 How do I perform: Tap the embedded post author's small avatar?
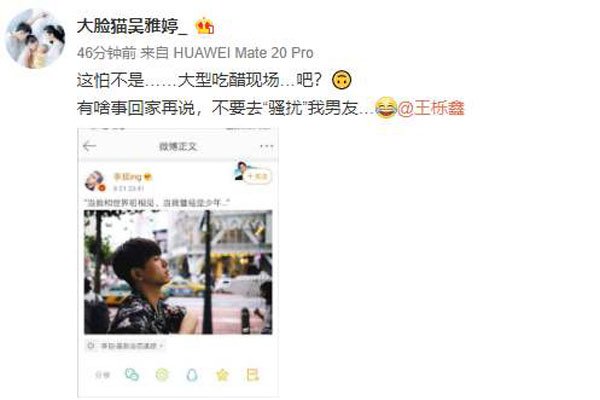pyautogui.click(x=94, y=181)
